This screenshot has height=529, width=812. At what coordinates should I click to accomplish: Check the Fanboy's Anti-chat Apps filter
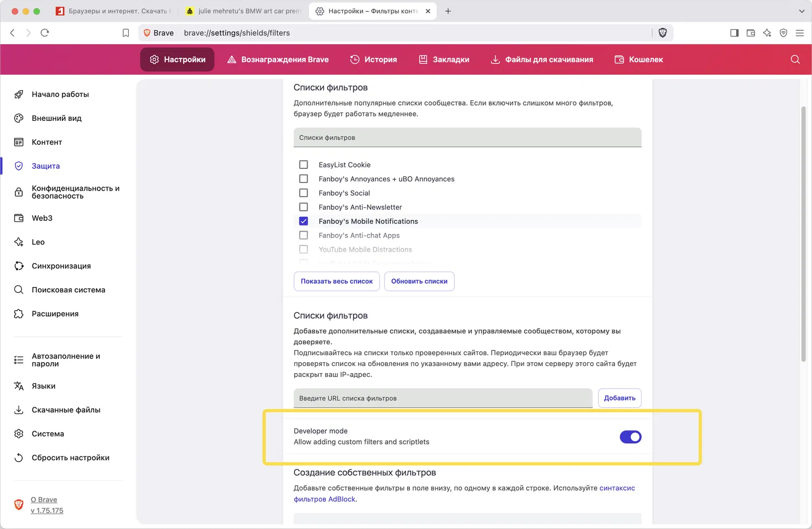click(x=304, y=235)
